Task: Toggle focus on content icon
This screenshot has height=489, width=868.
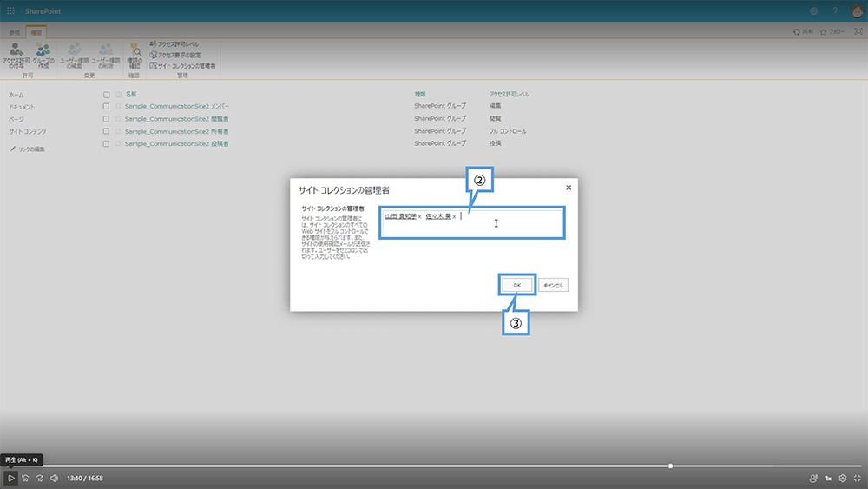Action: click(x=858, y=31)
